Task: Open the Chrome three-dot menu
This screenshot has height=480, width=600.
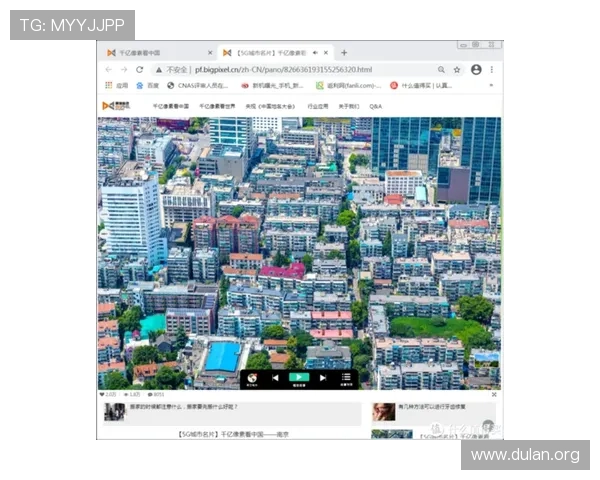Action: click(x=493, y=70)
